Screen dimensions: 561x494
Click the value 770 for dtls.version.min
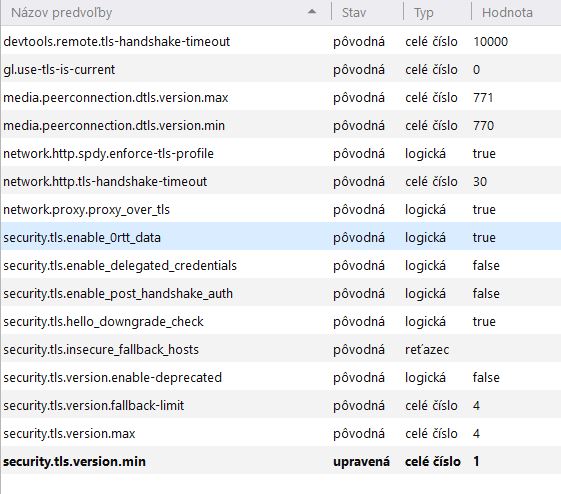[x=483, y=126]
